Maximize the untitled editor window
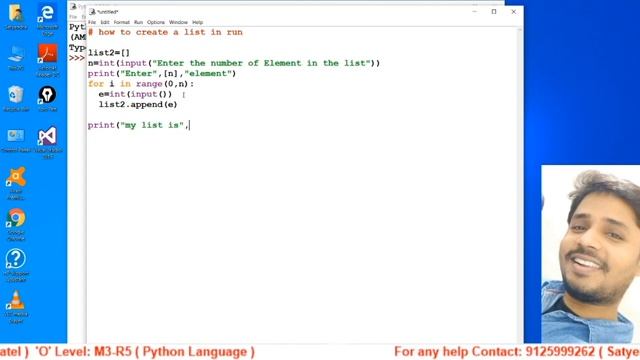Viewport: 640px width, 360px height. [x=494, y=11]
